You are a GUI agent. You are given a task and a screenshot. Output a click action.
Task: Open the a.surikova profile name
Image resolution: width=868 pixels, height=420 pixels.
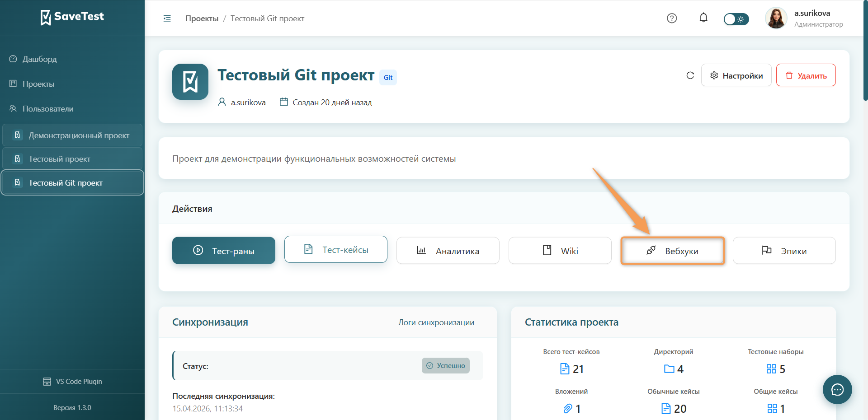pos(812,13)
